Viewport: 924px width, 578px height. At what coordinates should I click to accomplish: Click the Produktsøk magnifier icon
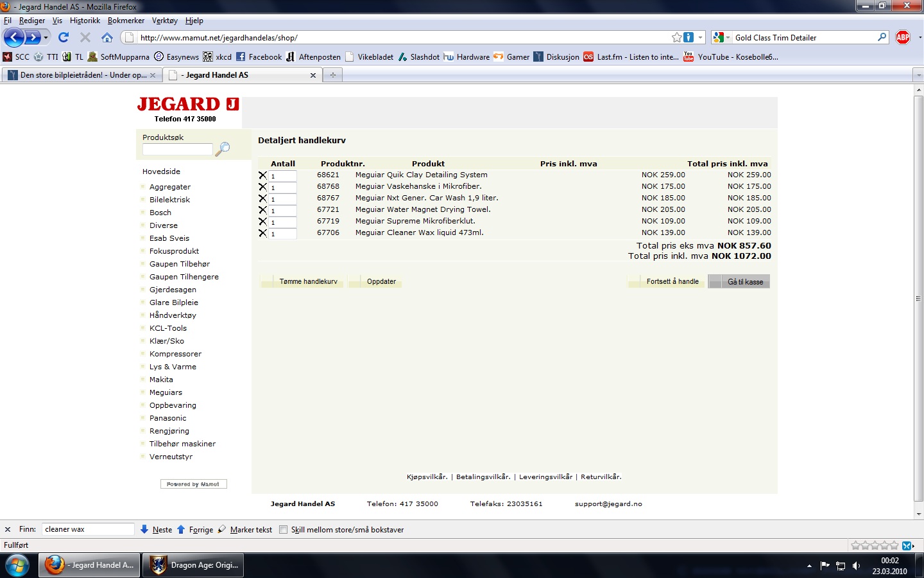222,149
